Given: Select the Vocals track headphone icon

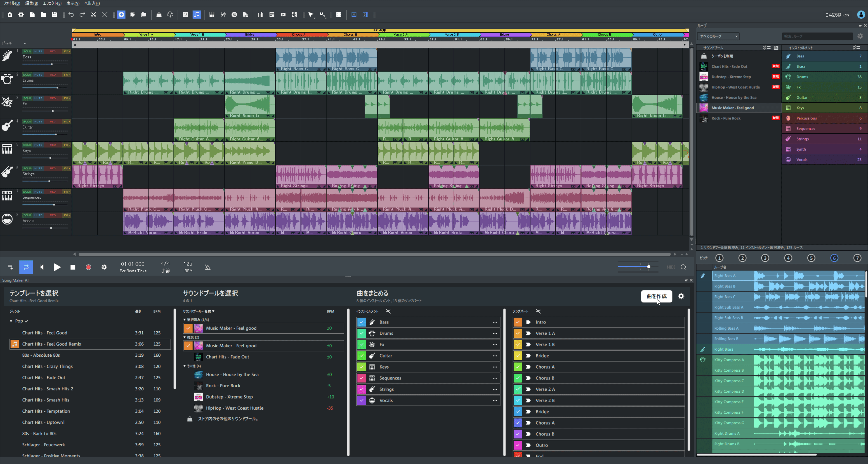Looking at the screenshot, I should click(x=7, y=219).
